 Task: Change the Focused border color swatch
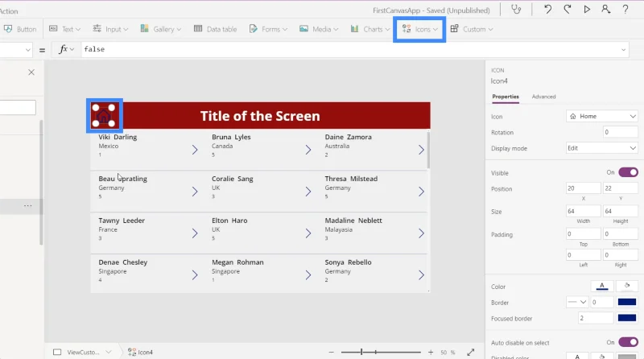click(627, 318)
